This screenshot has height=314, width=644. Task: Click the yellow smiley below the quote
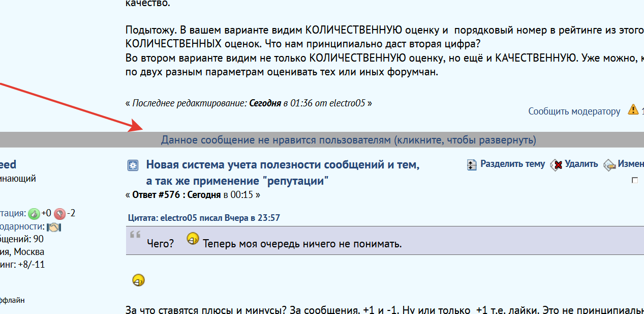pyautogui.click(x=138, y=280)
